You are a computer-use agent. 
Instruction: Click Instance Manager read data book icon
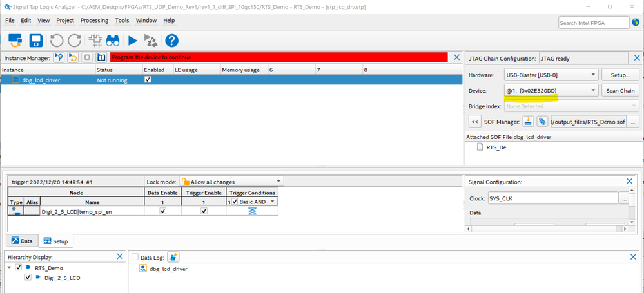101,57
